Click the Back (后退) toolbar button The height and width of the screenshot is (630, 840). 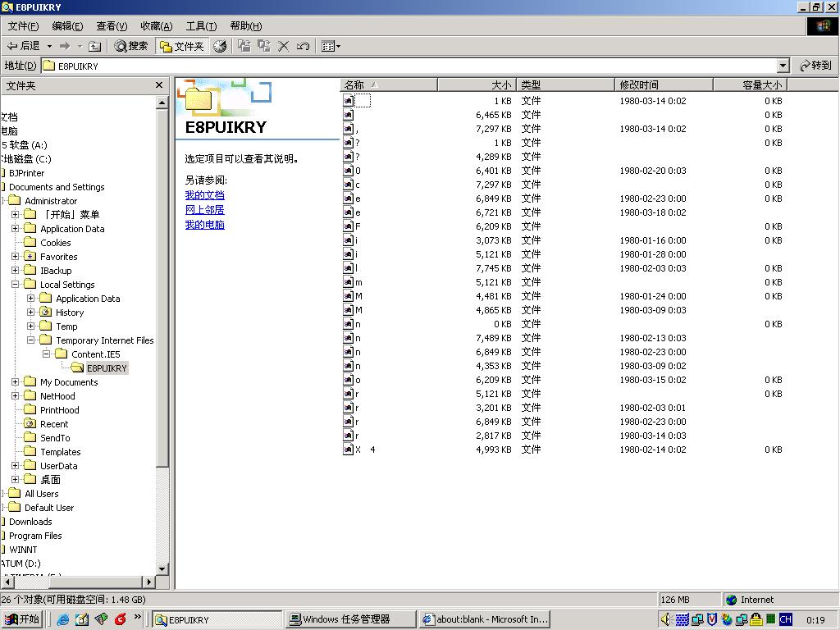click(23, 46)
